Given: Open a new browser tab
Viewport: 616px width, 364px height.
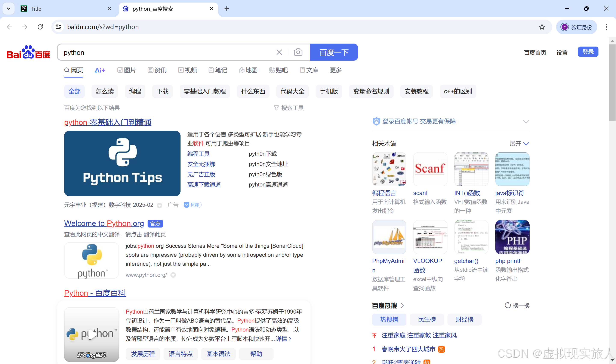Looking at the screenshot, I should 227,9.
